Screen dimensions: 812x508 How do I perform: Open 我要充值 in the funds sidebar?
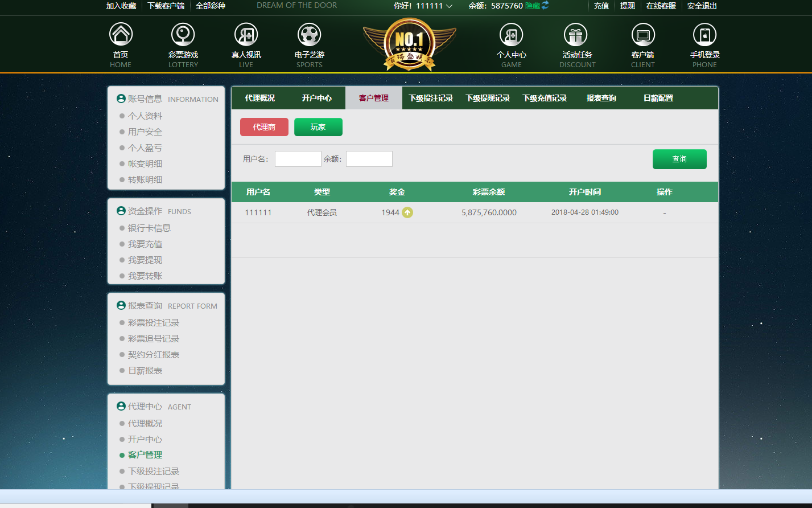point(145,244)
